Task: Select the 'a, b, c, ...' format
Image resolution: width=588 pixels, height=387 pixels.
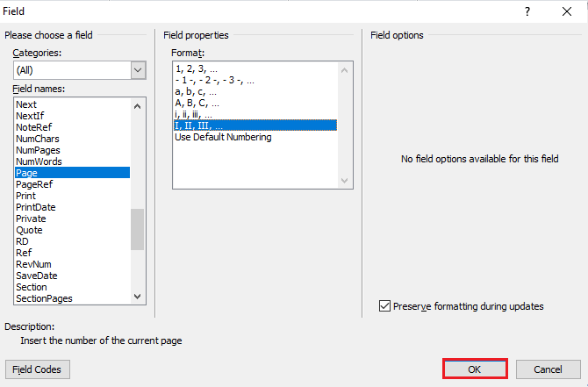Action: click(197, 91)
